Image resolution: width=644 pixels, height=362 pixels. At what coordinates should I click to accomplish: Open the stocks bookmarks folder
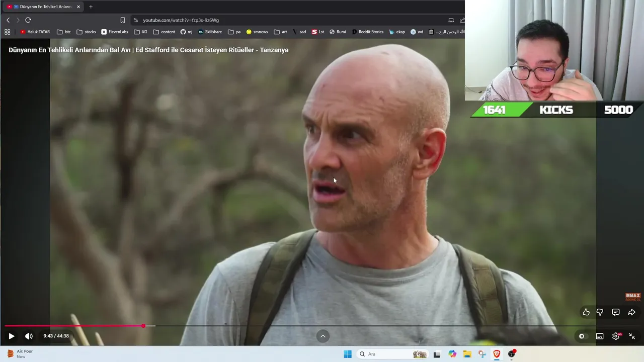click(x=86, y=32)
